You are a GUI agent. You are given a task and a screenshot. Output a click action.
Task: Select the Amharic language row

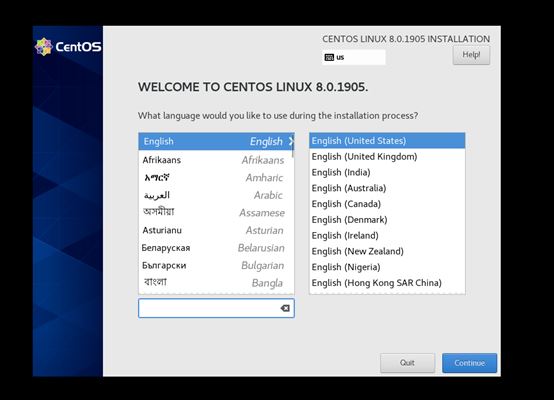click(216, 177)
